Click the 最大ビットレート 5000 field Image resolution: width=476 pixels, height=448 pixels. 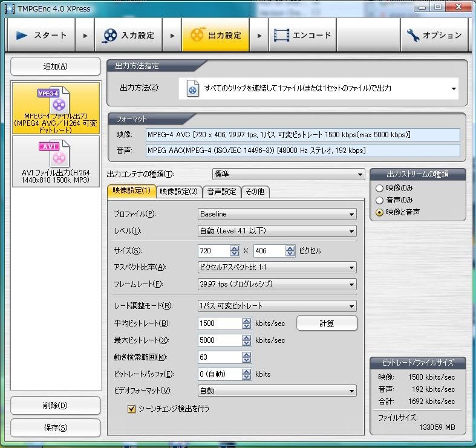[220, 340]
